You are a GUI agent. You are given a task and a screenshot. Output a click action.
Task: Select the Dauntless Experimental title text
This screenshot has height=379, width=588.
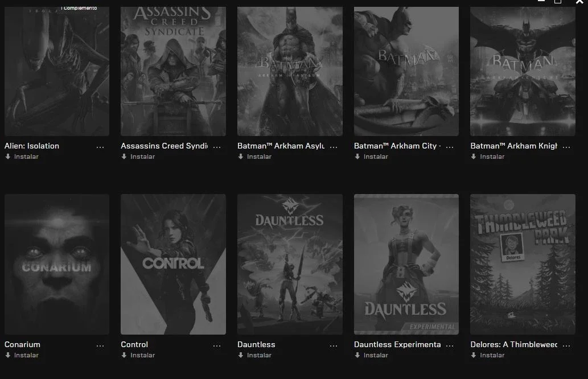pyautogui.click(x=397, y=344)
